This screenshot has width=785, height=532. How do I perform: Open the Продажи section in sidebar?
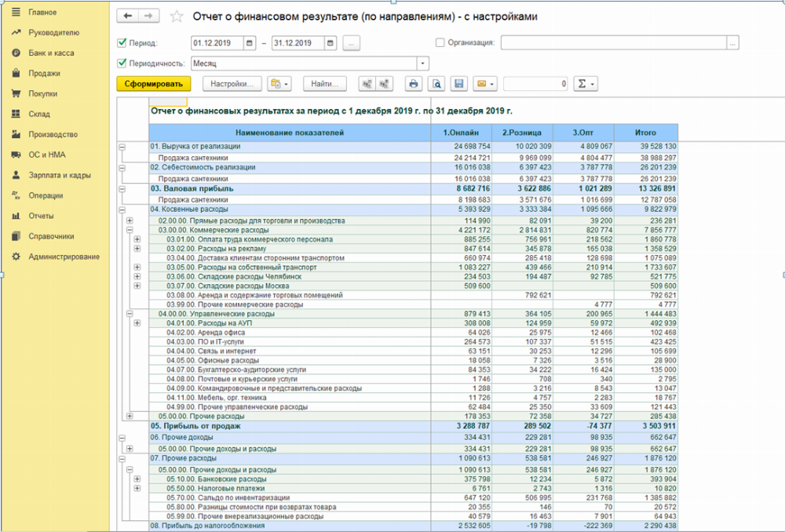pos(44,73)
